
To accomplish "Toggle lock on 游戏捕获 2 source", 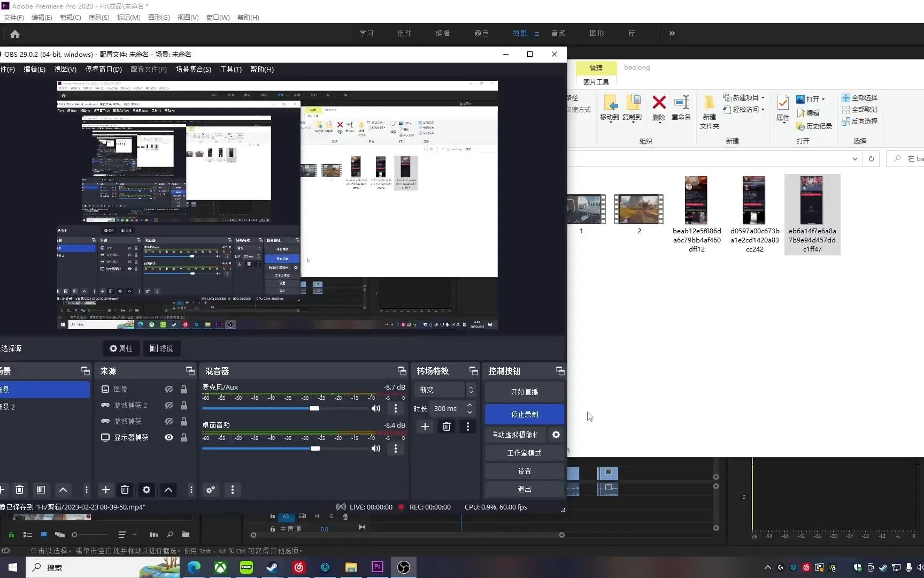I will [184, 405].
